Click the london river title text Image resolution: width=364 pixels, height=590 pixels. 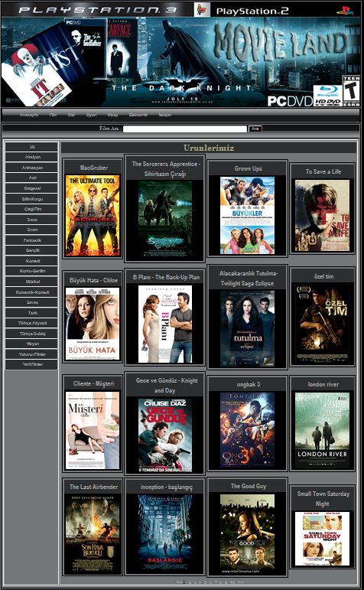tap(323, 384)
